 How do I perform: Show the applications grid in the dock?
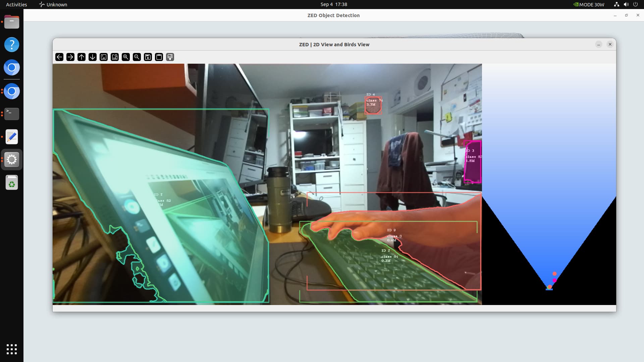point(12,349)
